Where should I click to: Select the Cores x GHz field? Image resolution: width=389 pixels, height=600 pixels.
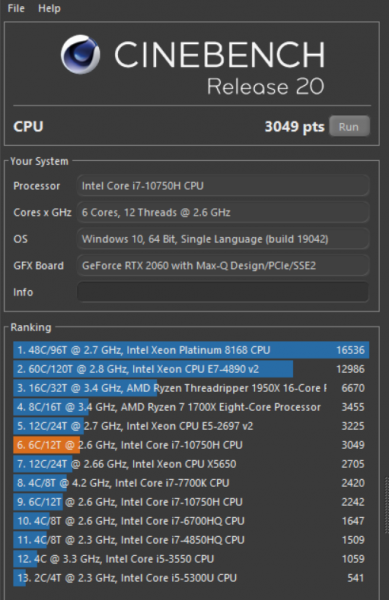click(x=223, y=212)
